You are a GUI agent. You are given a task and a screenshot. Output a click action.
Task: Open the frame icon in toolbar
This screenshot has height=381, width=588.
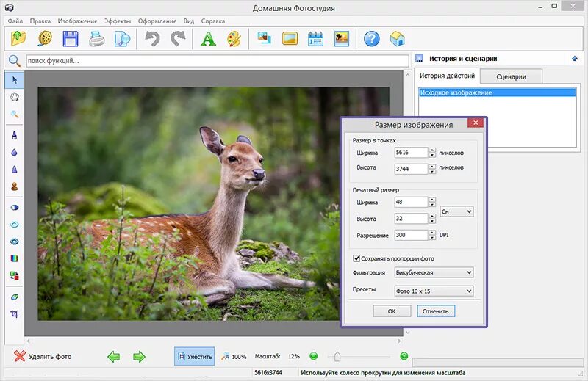pos(290,39)
